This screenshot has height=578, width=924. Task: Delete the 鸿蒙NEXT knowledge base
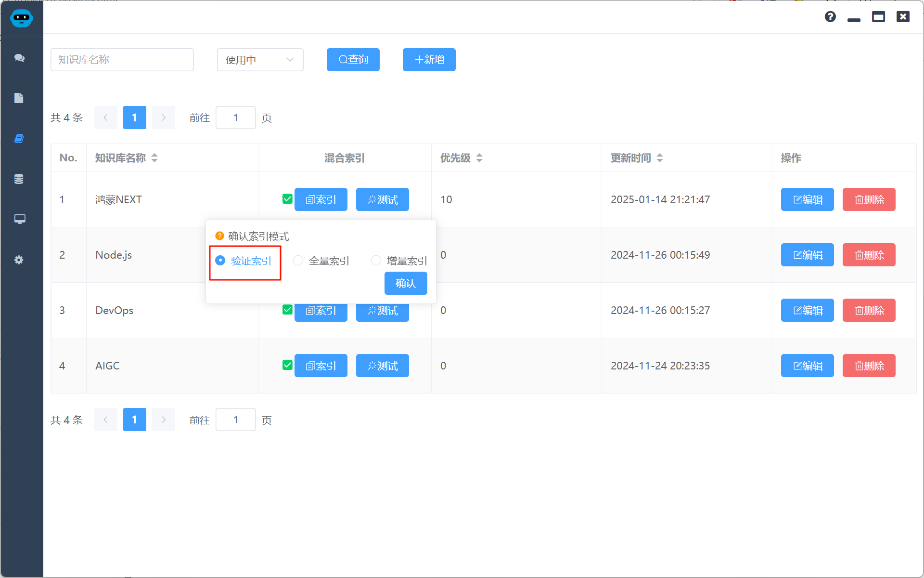[x=869, y=199]
